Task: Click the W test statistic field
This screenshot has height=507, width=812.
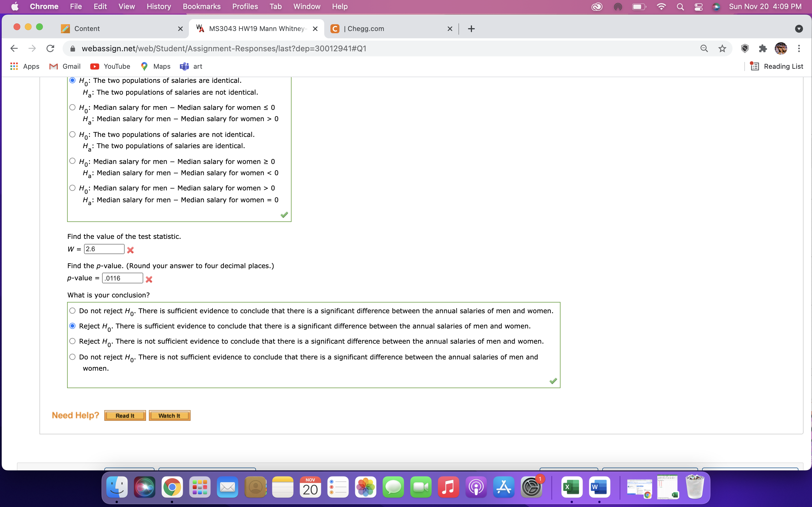Action: tap(104, 249)
